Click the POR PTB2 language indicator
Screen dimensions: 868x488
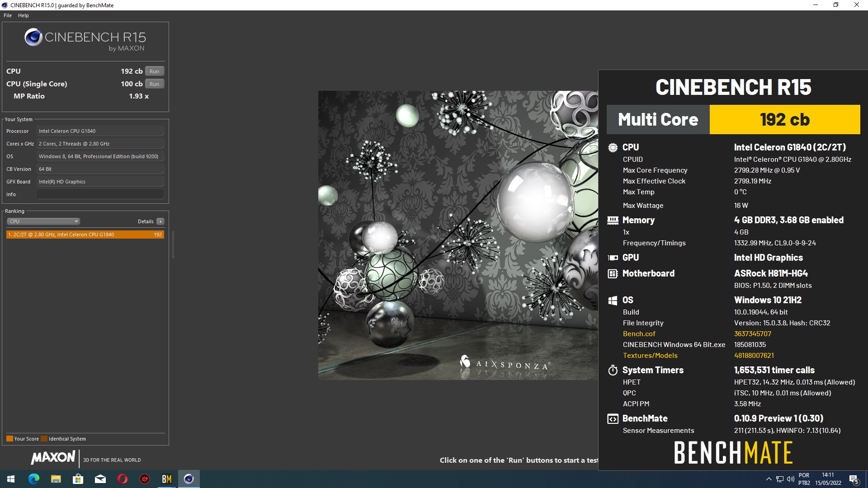(x=804, y=479)
